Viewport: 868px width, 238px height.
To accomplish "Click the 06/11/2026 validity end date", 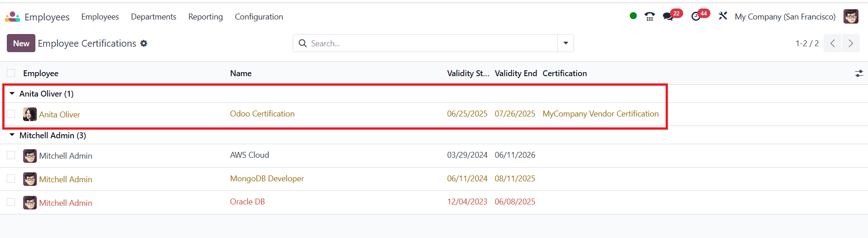I will (515, 155).
